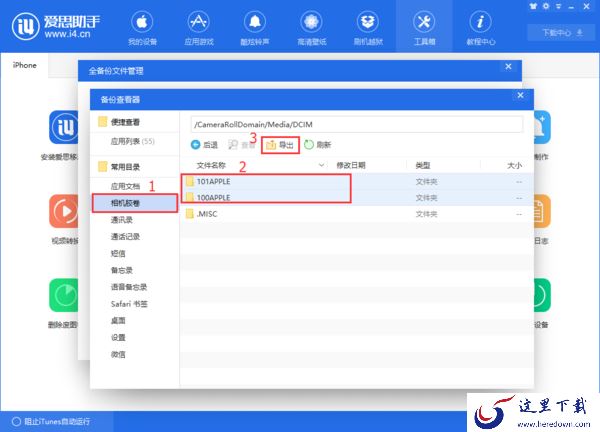Click 查看 view toolbar button
The height and width of the screenshot is (432, 600).
241,145
